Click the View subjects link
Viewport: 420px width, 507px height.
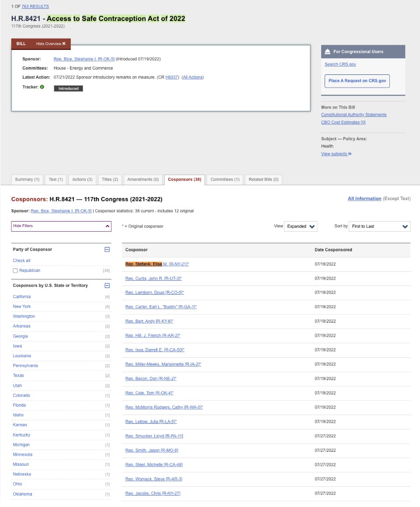coord(336,154)
